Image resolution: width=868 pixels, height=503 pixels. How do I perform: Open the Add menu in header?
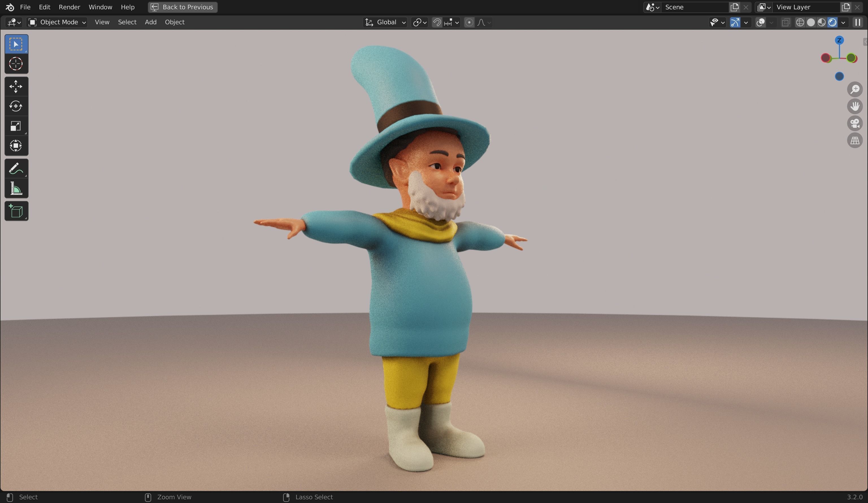click(151, 22)
